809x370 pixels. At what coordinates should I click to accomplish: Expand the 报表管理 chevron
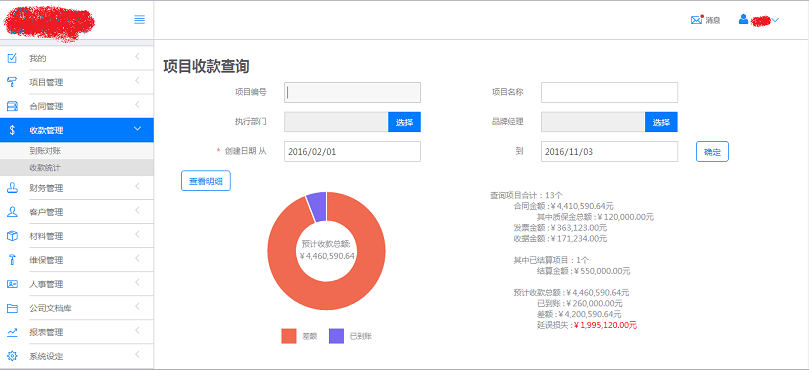pos(137,331)
